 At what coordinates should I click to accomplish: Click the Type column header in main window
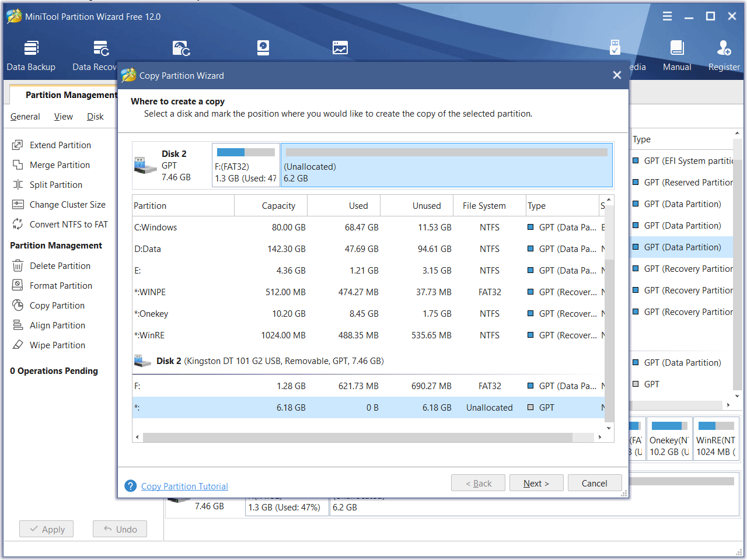point(682,139)
